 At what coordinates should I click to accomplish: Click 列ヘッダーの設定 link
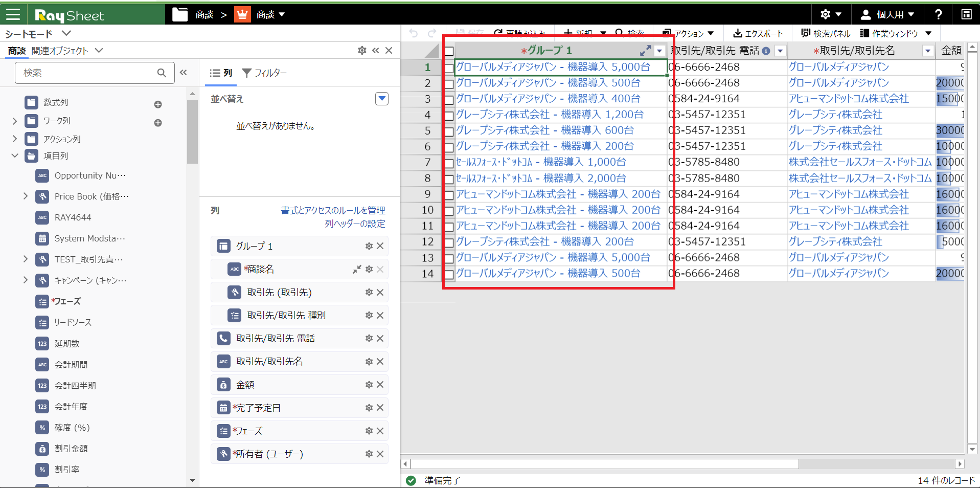point(355,224)
